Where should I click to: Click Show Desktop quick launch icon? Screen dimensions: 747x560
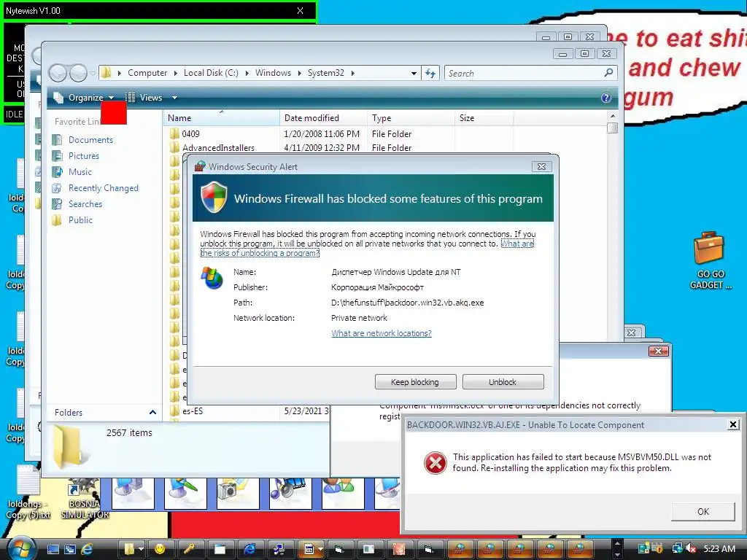coord(53,549)
